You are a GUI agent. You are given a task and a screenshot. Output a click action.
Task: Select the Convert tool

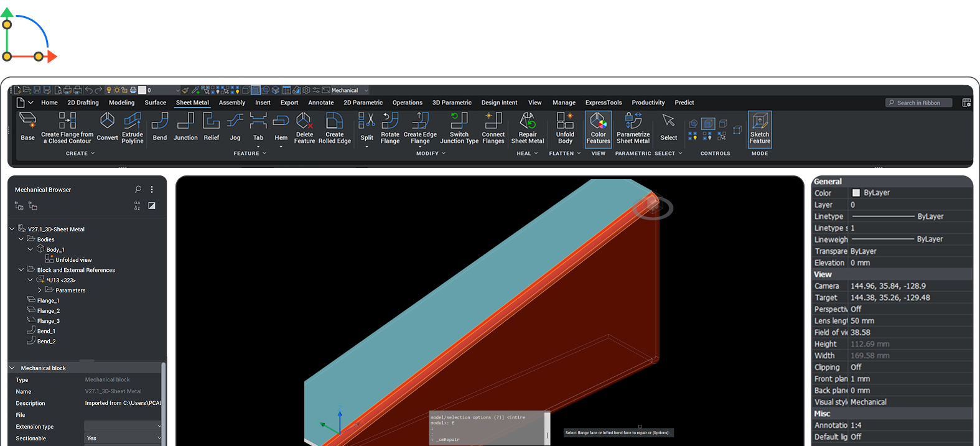coord(107,128)
